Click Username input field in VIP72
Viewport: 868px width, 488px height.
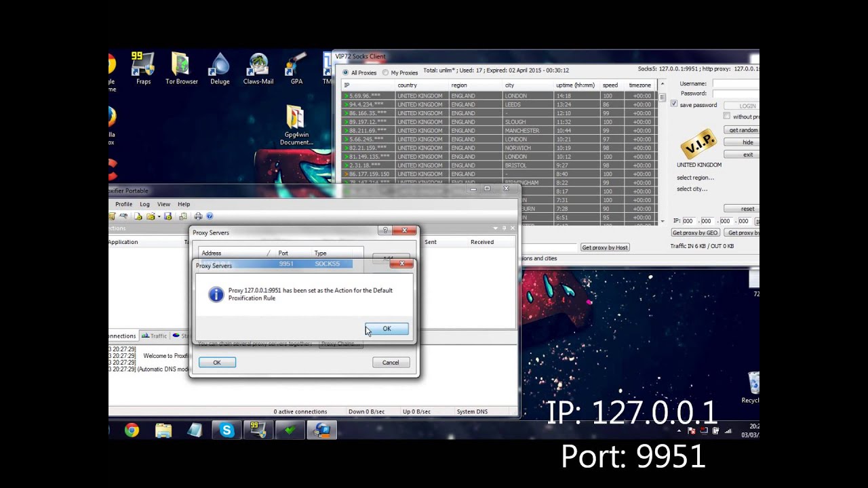tap(736, 83)
